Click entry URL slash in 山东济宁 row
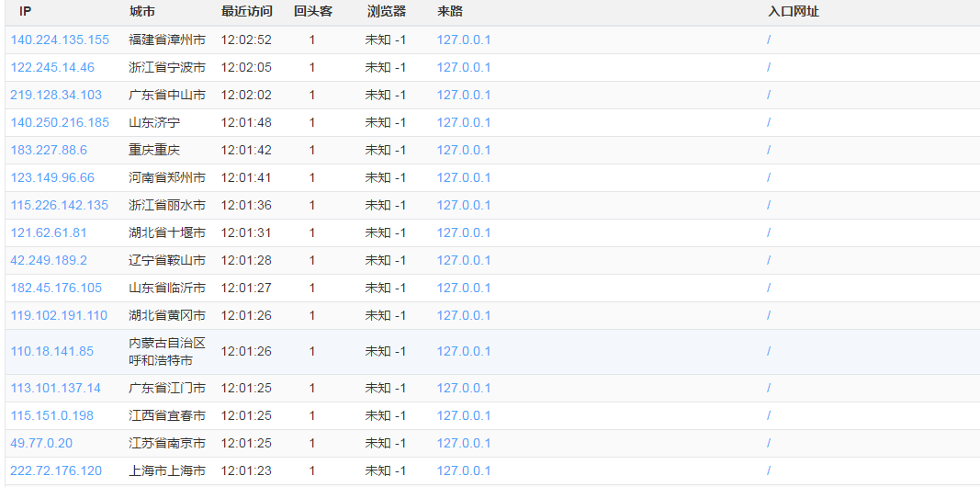Viewport: 980px width, 487px height. pos(769,122)
